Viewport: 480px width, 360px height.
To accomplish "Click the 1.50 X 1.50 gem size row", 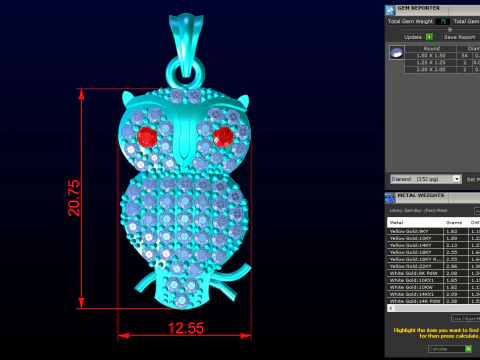I will [x=442, y=56].
